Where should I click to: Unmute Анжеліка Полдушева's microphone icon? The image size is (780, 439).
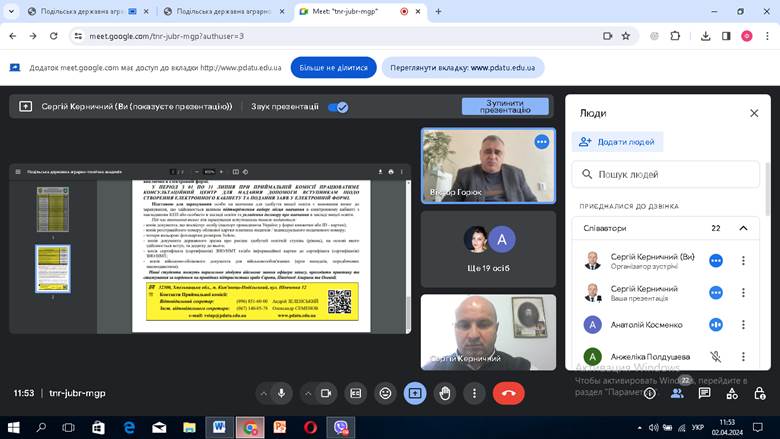[x=715, y=355]
